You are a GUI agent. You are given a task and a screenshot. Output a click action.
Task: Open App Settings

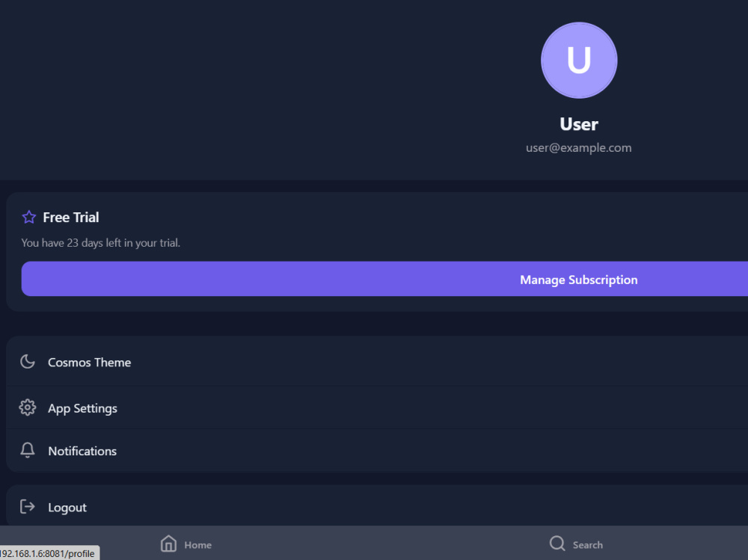pyautogui.click(x=377, y=407)
